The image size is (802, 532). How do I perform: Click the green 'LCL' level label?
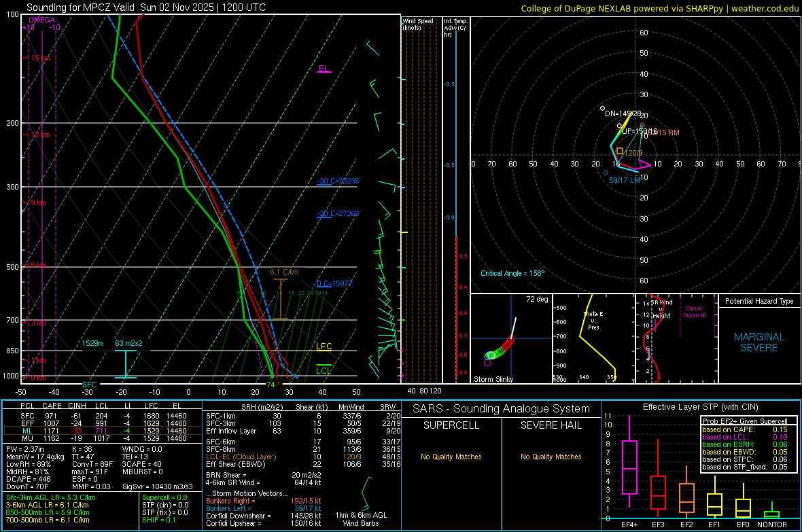coord(324,371)
